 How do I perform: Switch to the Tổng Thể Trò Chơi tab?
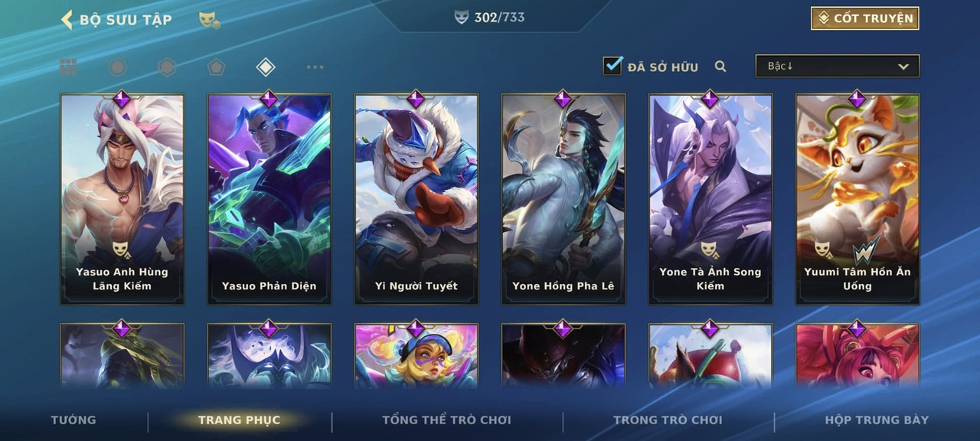click(446, 420)
